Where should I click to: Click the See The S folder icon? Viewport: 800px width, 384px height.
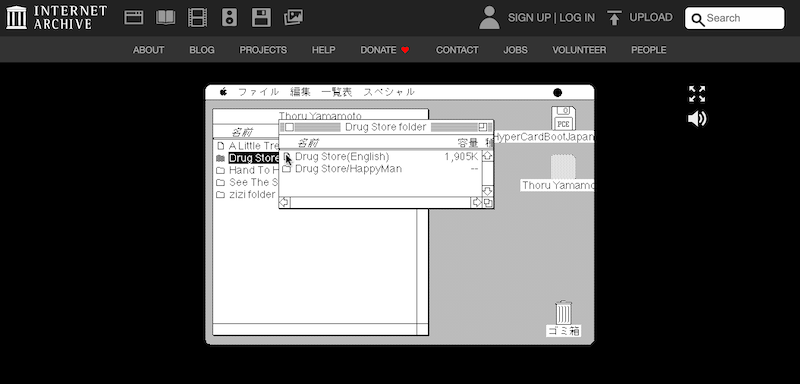click(220, 183)
